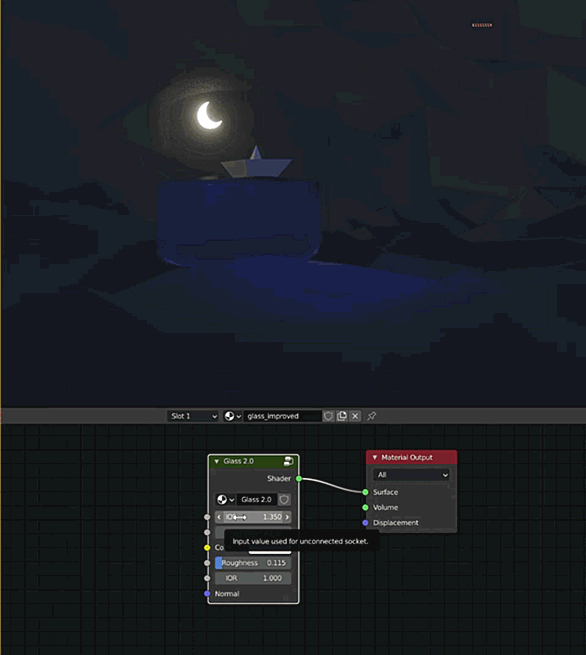Click the Displacement label in Material Output
This screenshot has height=655, width=586.
(396, 523)
